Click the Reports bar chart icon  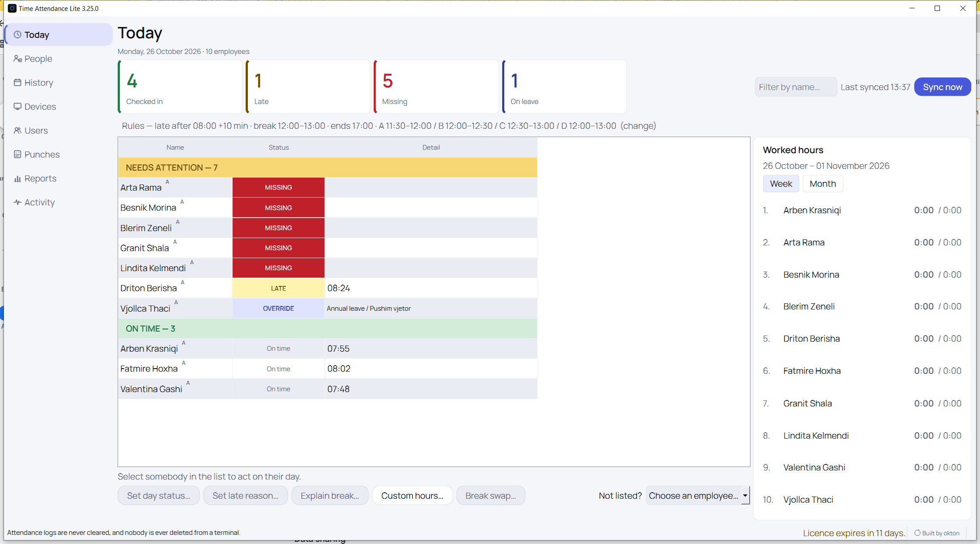[17, 178]
